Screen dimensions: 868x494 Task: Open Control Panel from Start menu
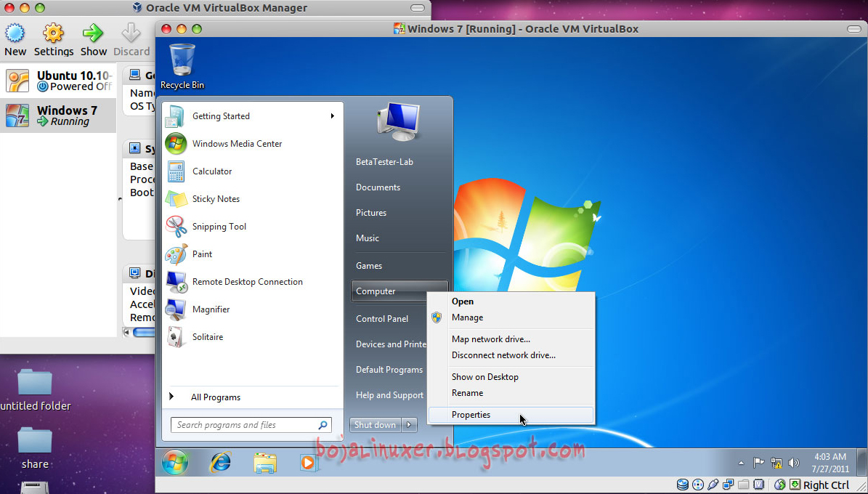click(382, 319)
